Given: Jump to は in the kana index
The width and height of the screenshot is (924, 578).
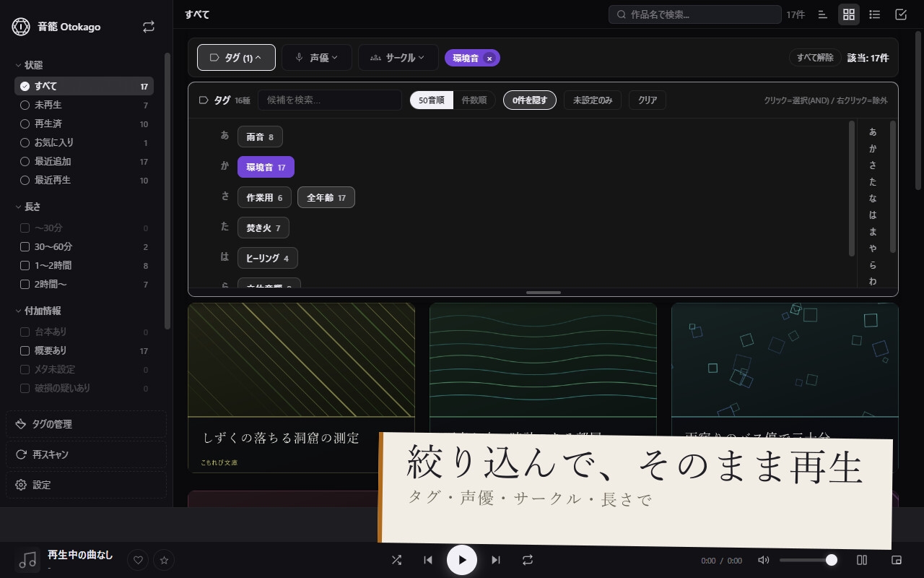Looking at the screenshot, I should (x=873, y=215).
